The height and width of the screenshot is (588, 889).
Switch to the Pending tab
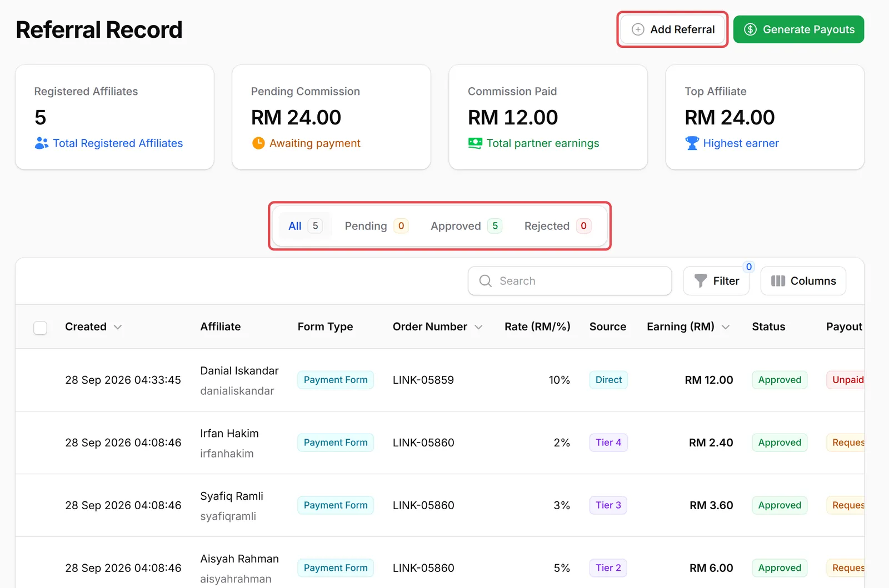click(x=376, y=226)
